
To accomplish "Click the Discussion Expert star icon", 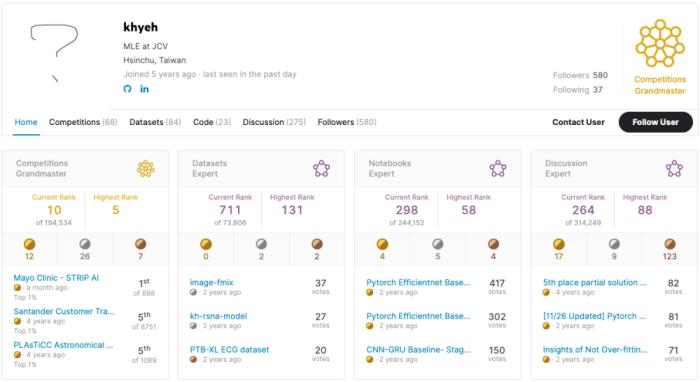I will tap(674, 169).
